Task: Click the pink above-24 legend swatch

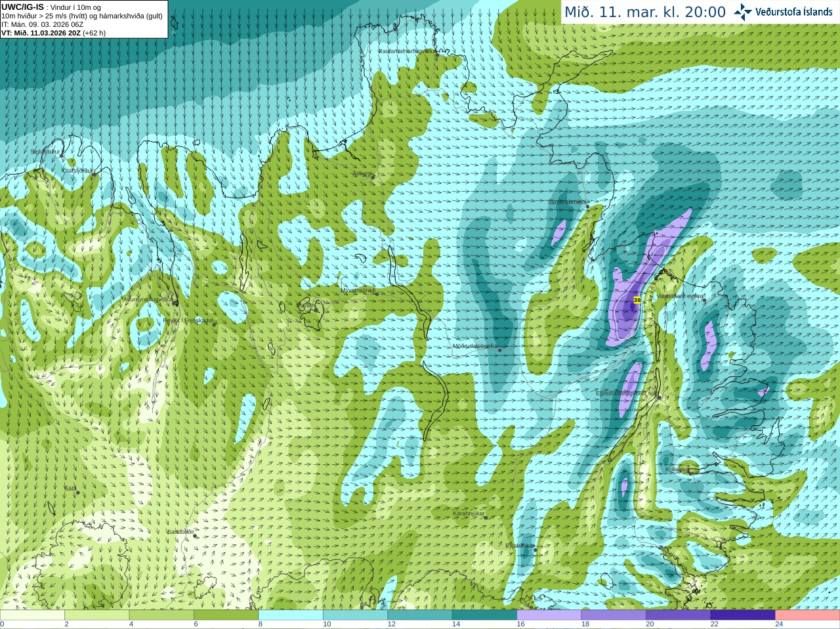Action: 808,615
